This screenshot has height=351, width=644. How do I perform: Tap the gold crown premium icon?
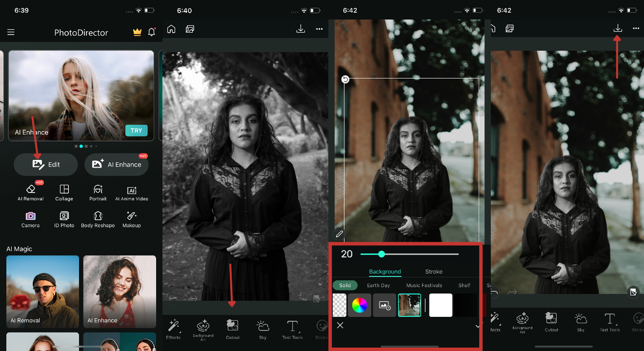pos(137,32)
